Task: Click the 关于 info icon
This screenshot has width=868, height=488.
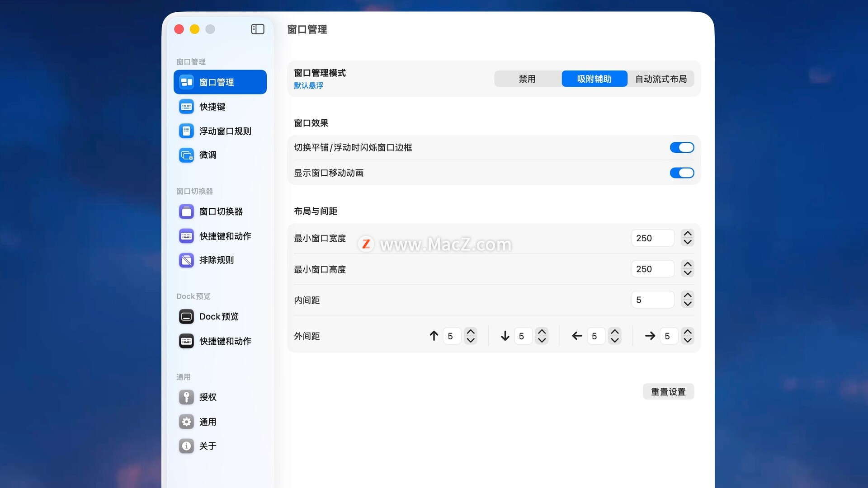Action: click(186, 446)
